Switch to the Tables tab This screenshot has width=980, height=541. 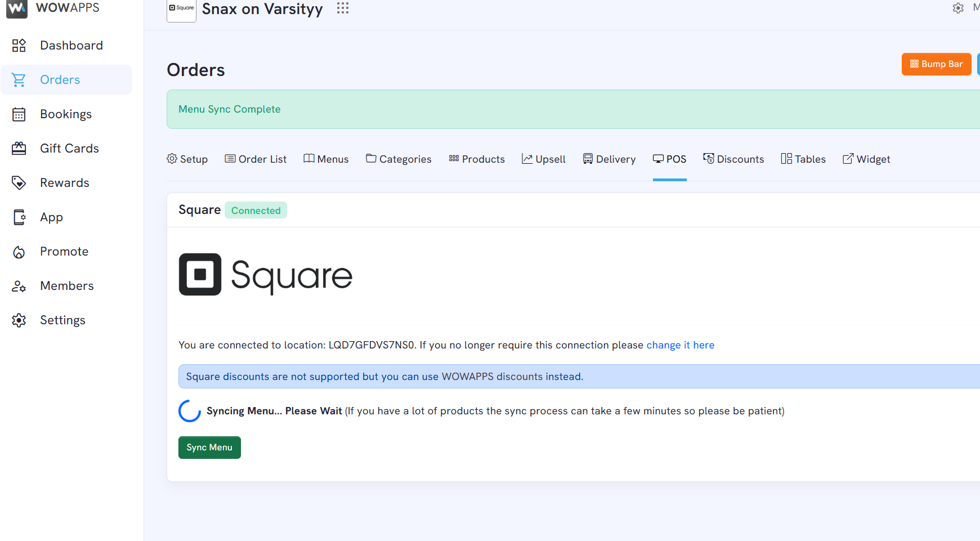(x=803, y=159)
